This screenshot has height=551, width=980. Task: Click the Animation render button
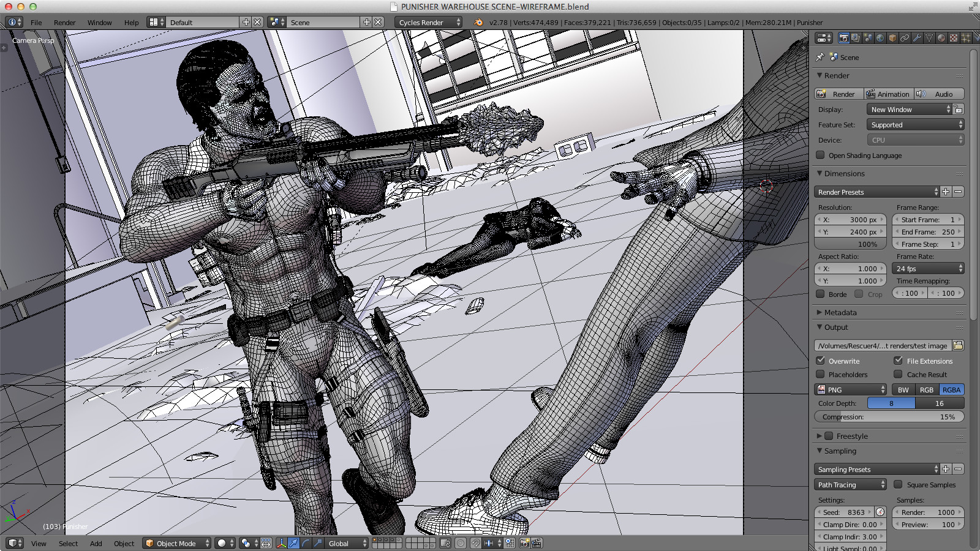[x=889, y=94]
